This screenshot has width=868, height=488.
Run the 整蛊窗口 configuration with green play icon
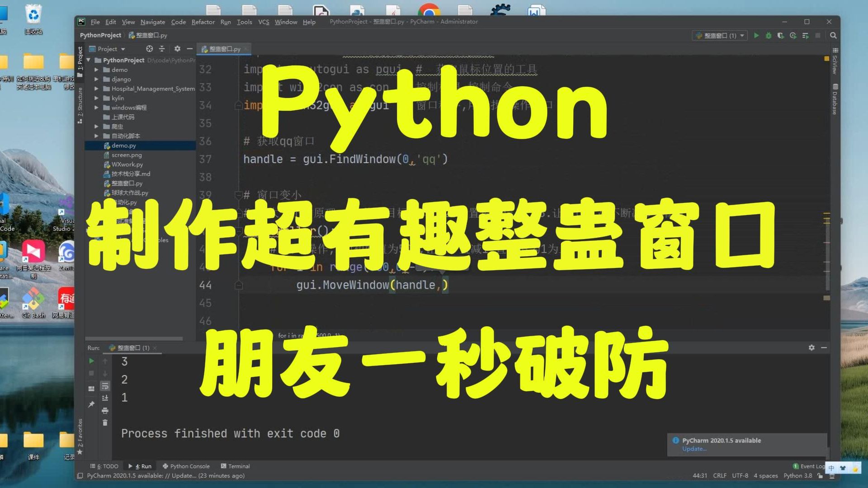coord(757,35)
